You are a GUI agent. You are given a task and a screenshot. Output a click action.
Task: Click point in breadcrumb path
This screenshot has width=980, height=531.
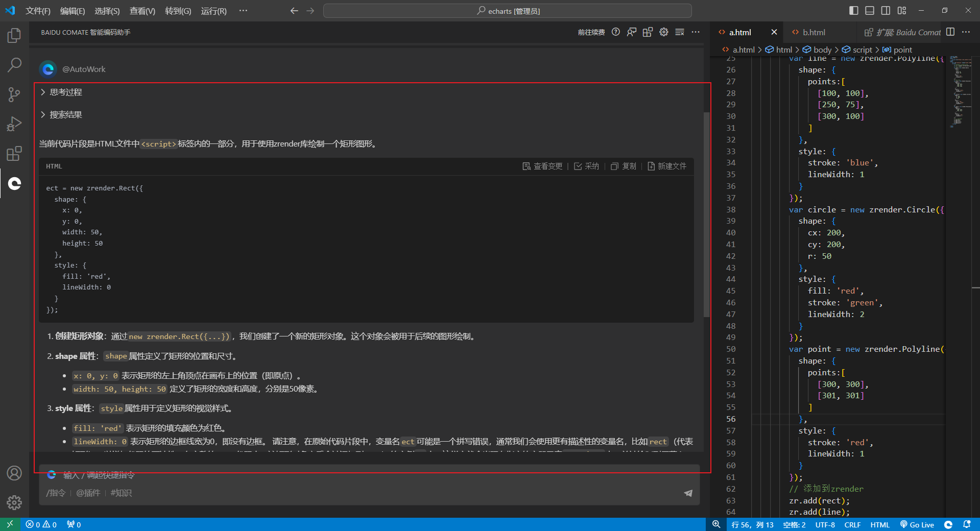897,50
